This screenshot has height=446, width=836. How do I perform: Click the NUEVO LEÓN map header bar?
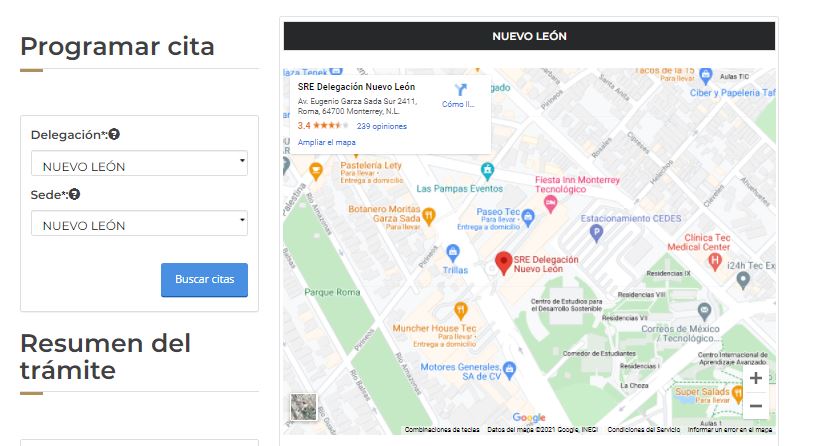(529, 36)
